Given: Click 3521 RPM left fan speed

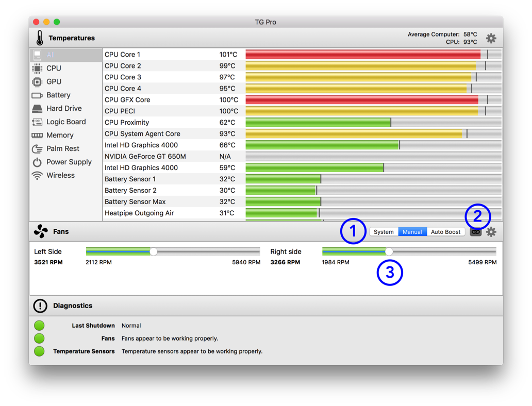Looking at the screenshot, I should [x=48, y=262].
